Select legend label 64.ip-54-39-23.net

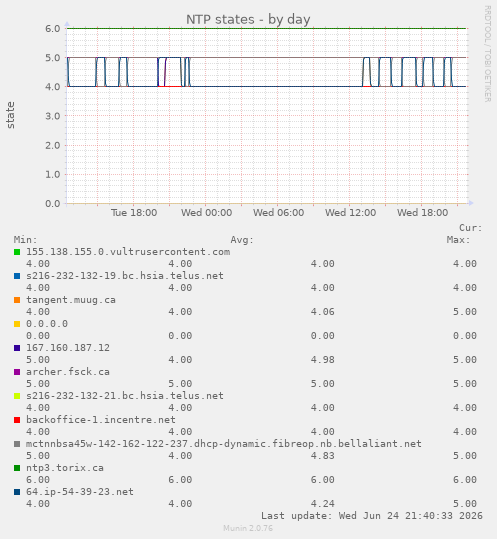click(80, 492)
